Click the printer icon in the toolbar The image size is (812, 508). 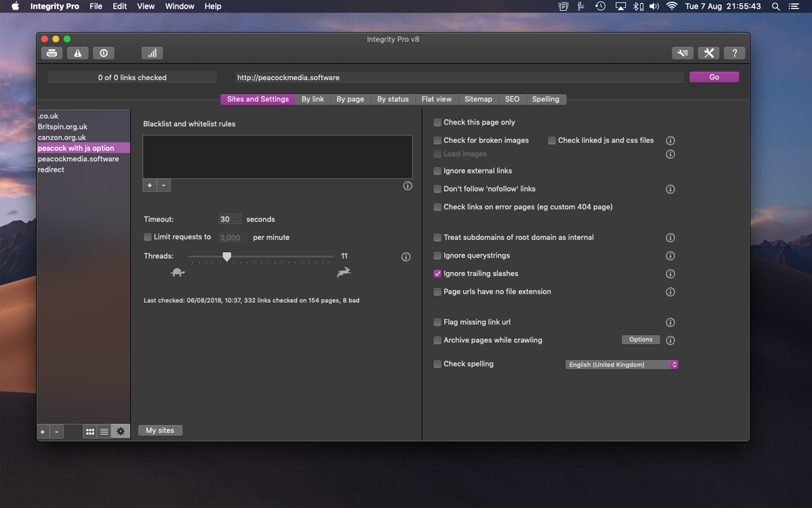pos(52,53)
